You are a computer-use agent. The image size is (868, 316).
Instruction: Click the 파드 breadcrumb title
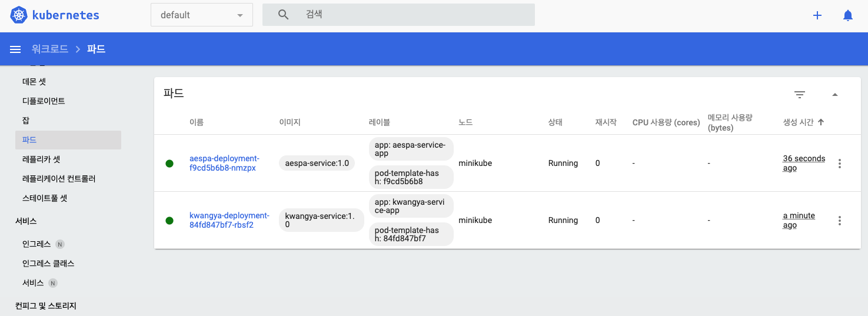click(x=96, y=49)
